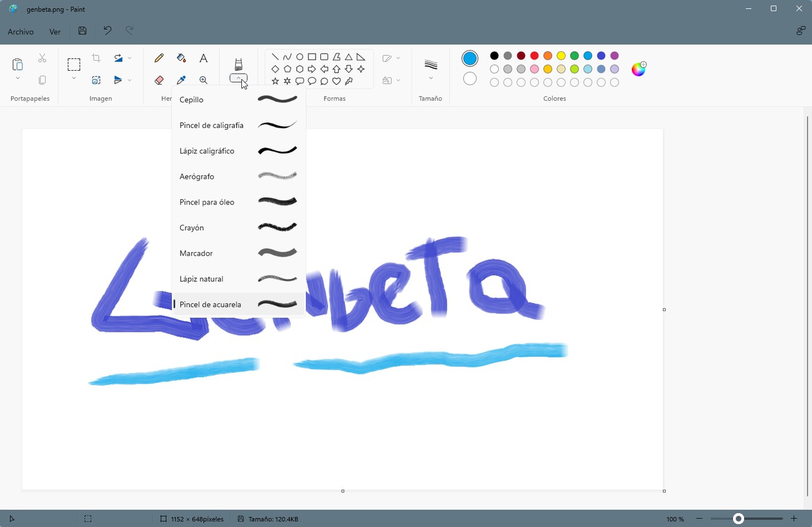Select the Text tool
This screenshot has width=812, height=527.
(x=203, y=58)
